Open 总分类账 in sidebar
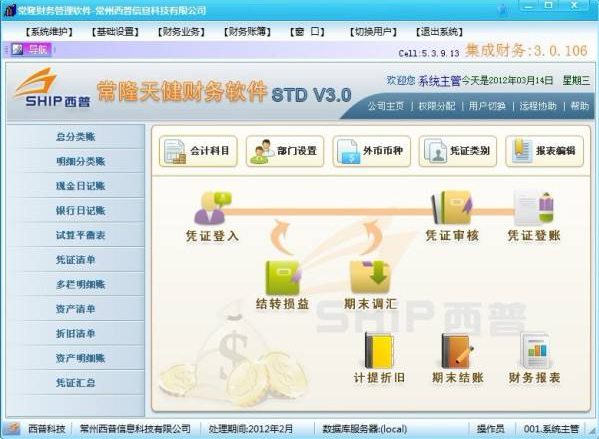 tap(76, 136)
